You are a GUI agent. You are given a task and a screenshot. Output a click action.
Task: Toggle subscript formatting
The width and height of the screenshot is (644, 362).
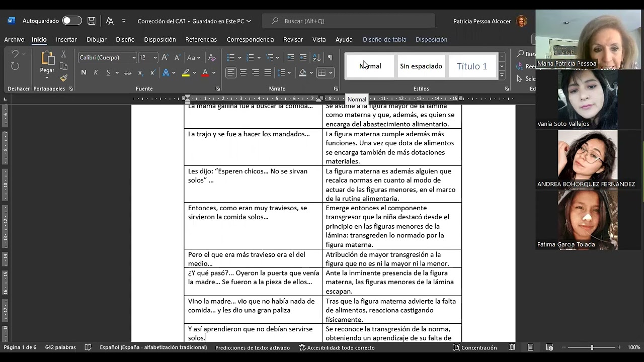coord(140,73)
